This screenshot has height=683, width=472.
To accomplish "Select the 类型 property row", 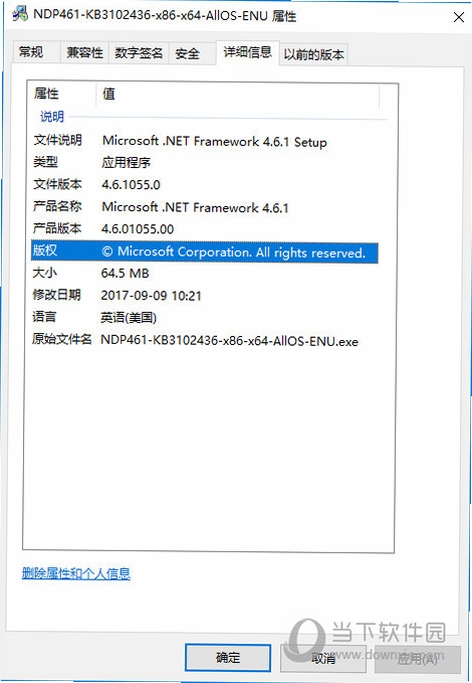I will coord(205,162).
